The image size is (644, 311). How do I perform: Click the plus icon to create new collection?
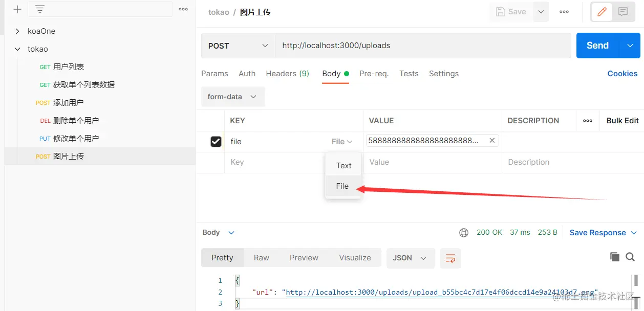tap(17, 9)
